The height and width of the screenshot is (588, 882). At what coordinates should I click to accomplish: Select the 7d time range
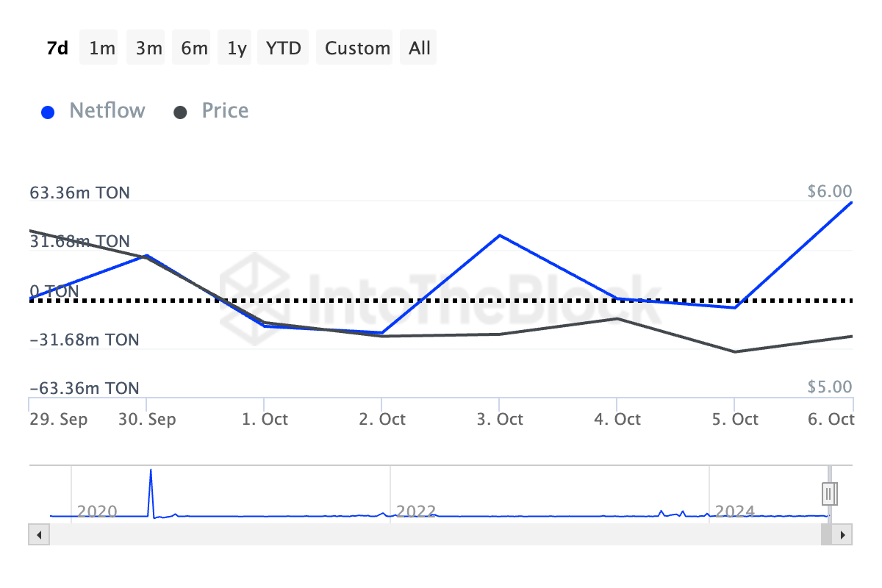57,49
